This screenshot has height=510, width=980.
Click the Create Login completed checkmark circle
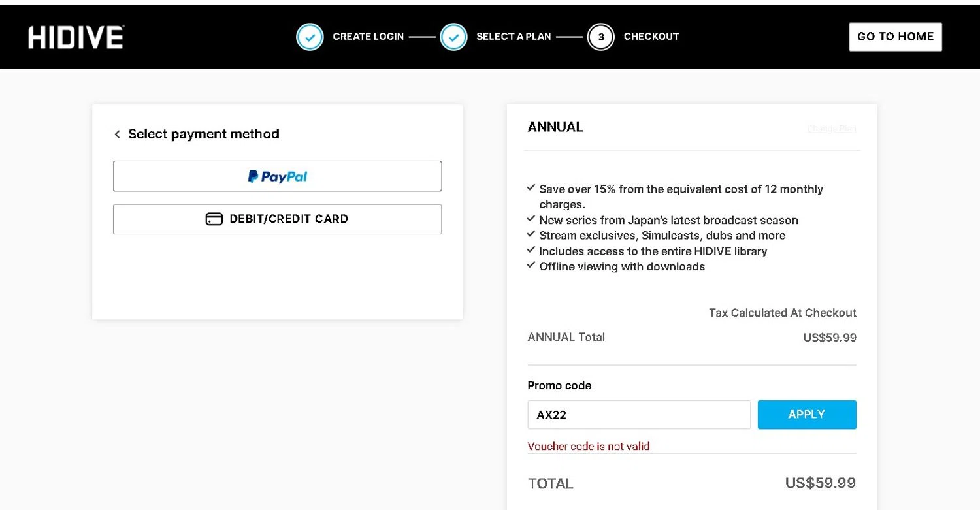[310, 37]
